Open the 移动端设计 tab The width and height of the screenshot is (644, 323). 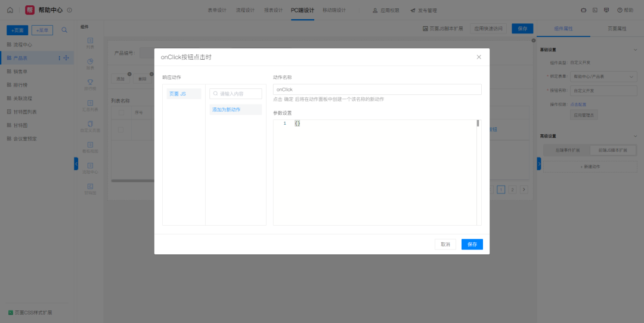click(x=334, y=10)
